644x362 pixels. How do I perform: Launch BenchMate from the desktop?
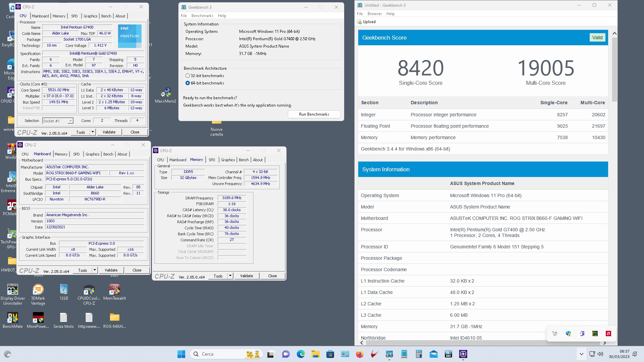13,320
